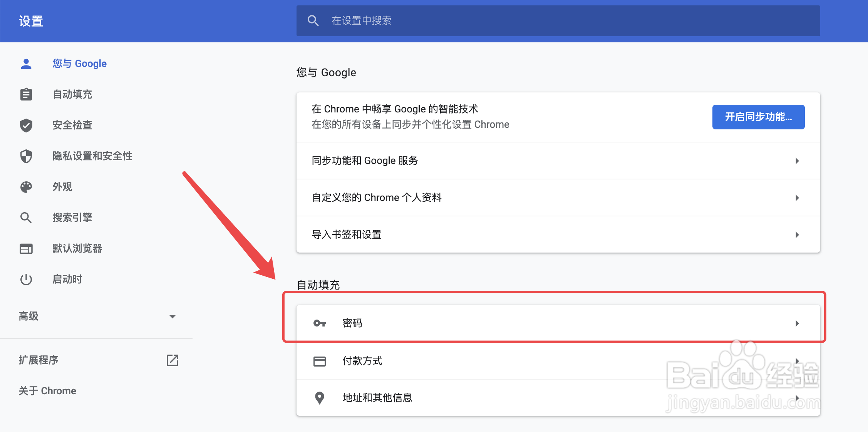
Task: Click the power icon for 启动时
Action: point(26,279)
